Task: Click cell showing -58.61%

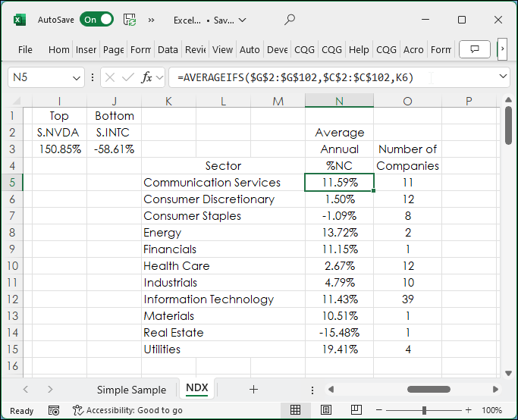Action: pyautogui.click(x=114, y=149)
